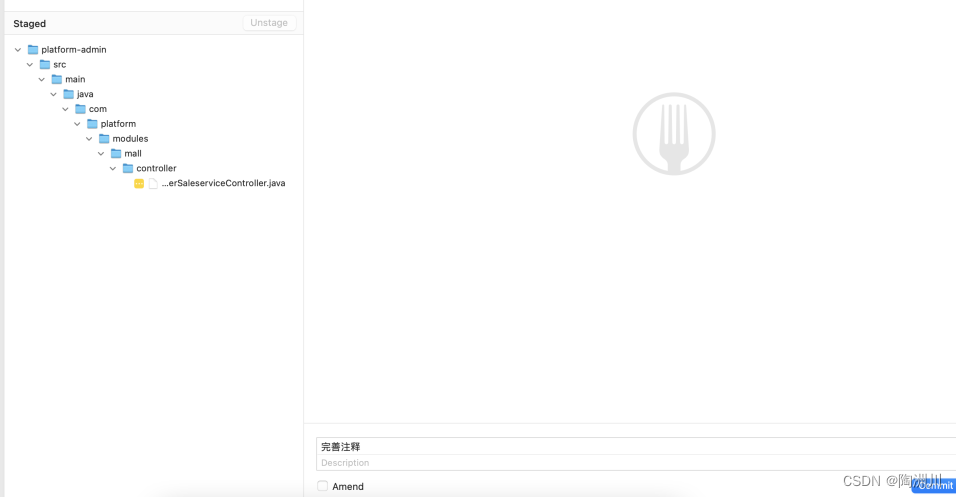Viewport: 956px width, 497px height.
Task: Select the platform folder icon
Action: coord(92,124)
